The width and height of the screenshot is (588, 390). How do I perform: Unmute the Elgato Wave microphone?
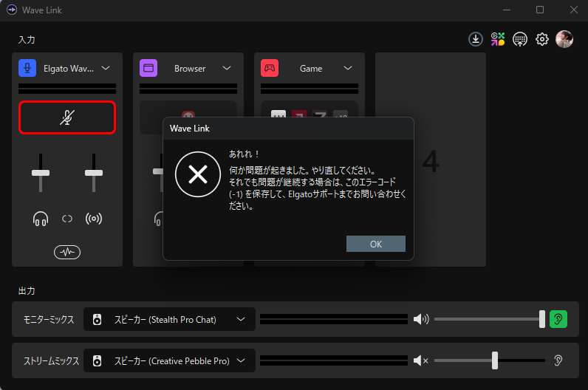point(67,117)
